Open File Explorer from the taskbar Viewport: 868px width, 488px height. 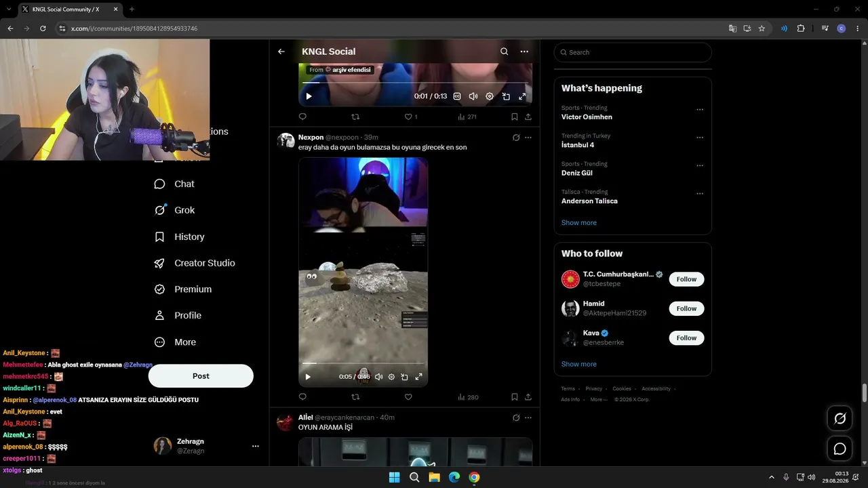(434, 477)
